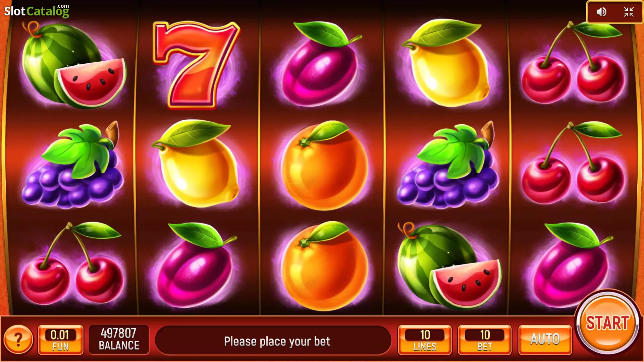The image size is (644, 362).
Task: Change the 0.01 FUN coin value
Action: (x=60, y=340)
